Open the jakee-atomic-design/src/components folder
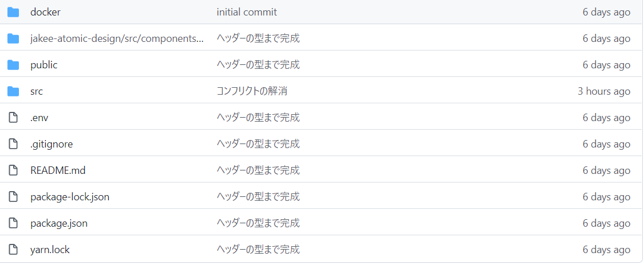The height and width of the screenshot is (268, 644). 117,38
